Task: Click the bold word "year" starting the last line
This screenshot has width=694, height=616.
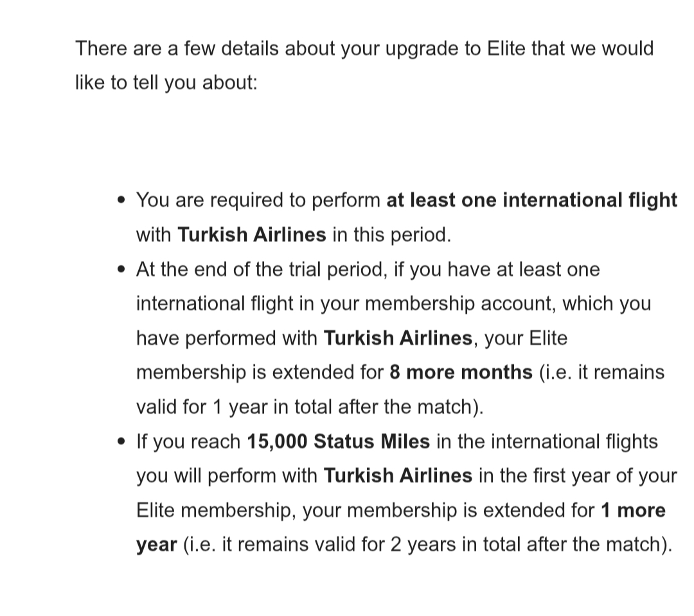Action: point(157,545)
